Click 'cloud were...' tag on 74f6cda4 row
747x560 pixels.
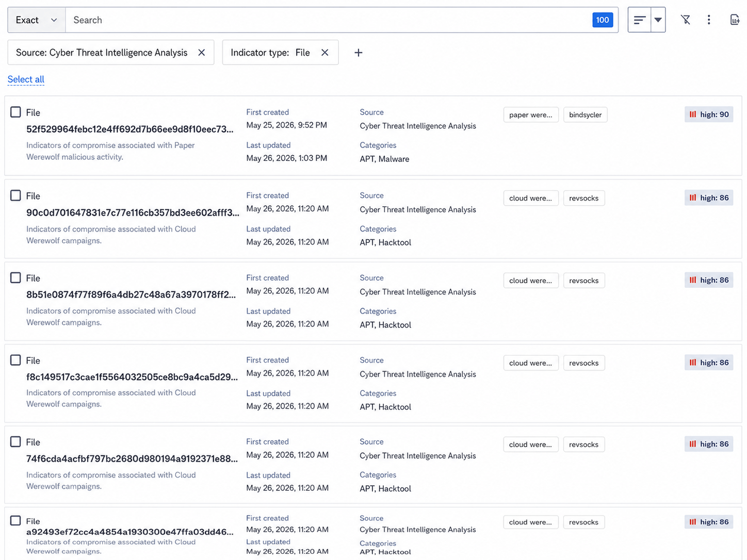coord(531,444)
